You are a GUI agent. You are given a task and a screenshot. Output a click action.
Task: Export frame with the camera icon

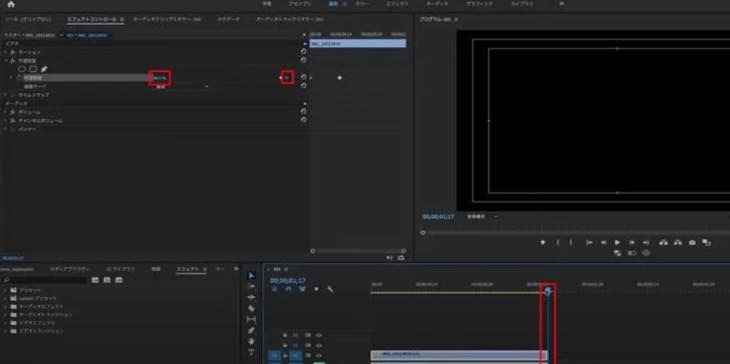[x=692, y=243]
